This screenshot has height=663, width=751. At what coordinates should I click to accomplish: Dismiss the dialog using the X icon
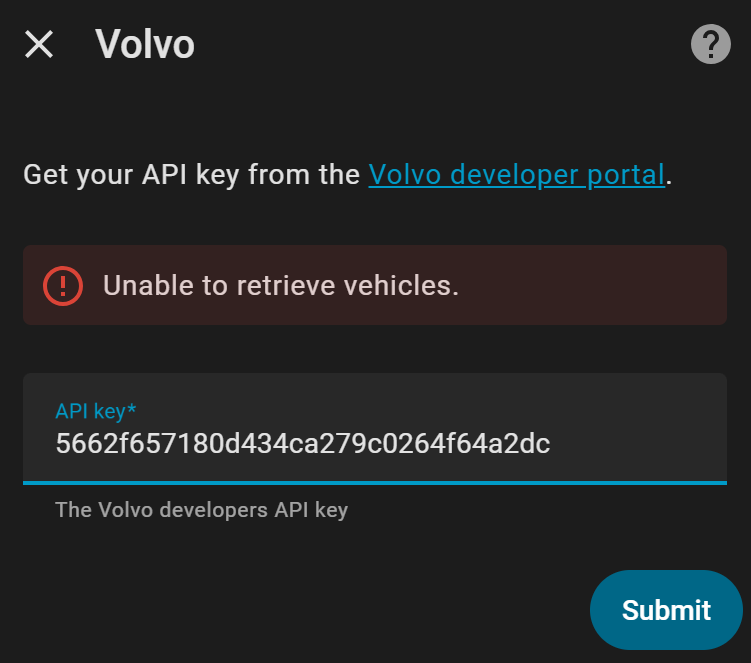pos(39,44)
